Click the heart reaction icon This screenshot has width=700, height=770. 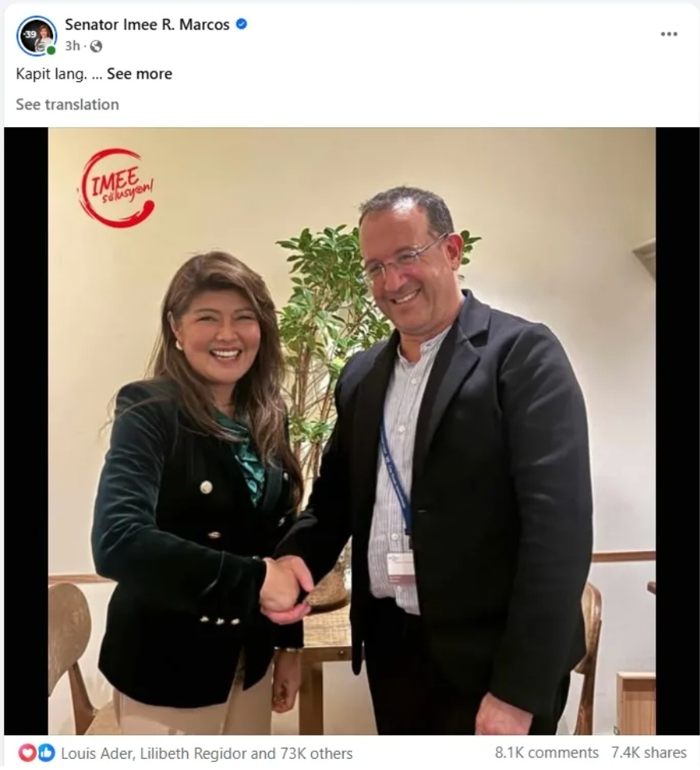tap(26, 753)
